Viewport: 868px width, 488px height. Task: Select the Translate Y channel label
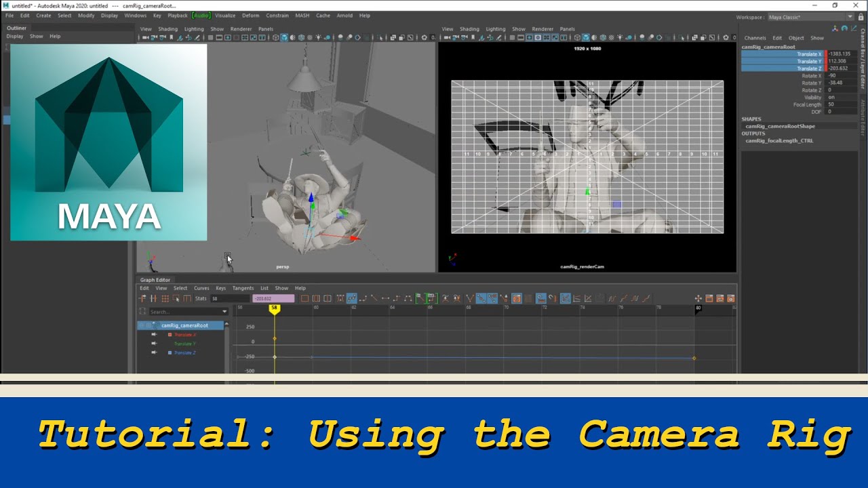point(809,62)
